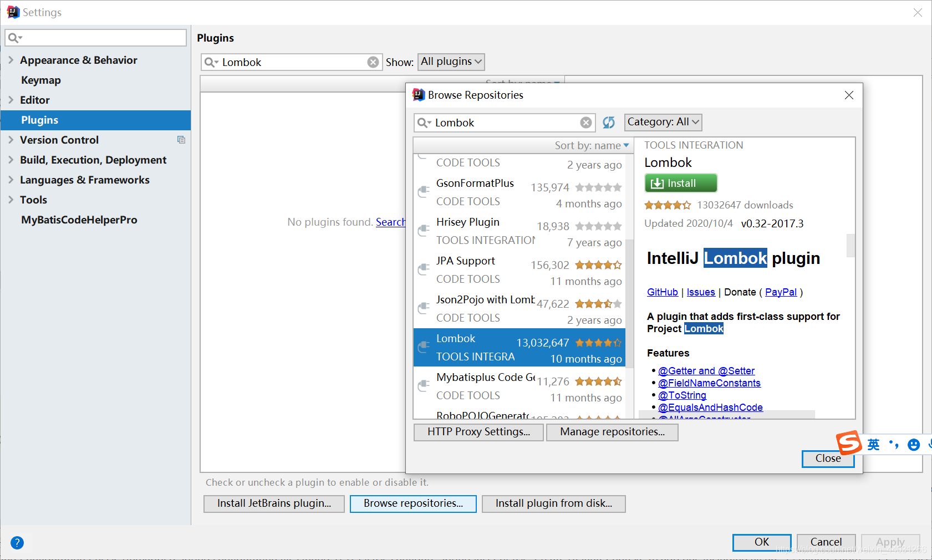Image resolution: width=932 pixels, height=560 pixels.
Task: Focus the Browse Repositories search field
Action: [x=505, y=123]
